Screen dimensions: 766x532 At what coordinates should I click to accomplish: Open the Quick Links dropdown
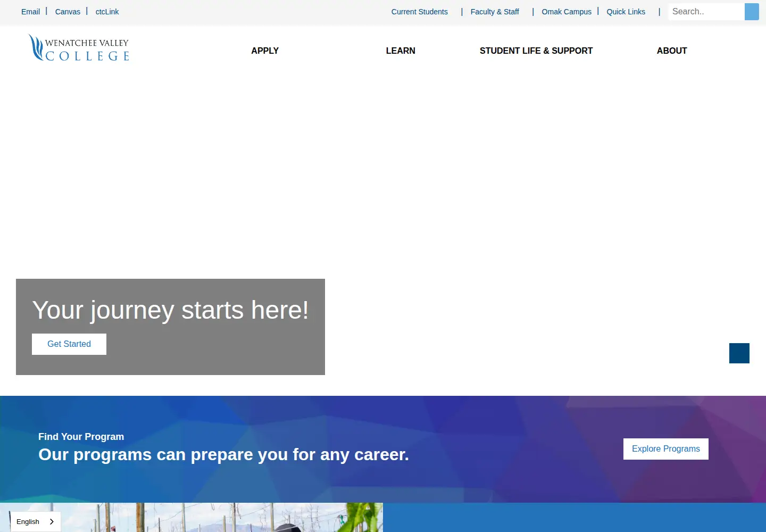626,12
